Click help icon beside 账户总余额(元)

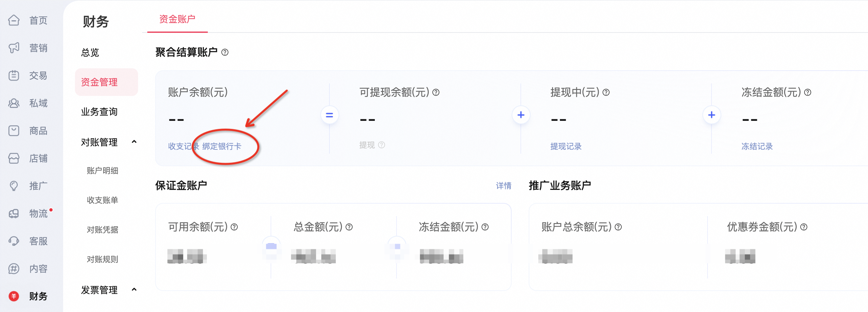618,227
